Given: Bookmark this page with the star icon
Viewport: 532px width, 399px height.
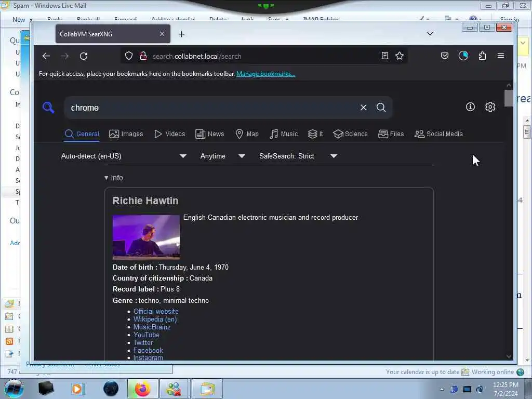Looking at the screenshot, I should (400, 56).
